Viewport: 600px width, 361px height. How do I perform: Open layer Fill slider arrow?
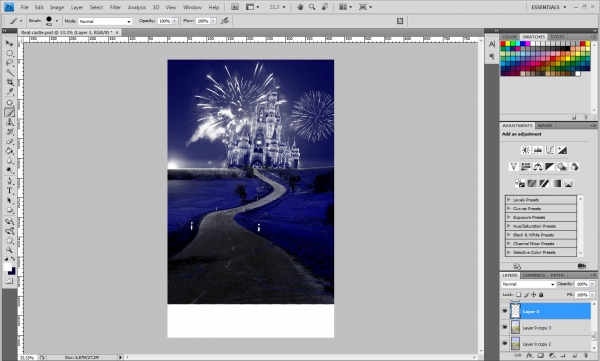click(592, 295)
